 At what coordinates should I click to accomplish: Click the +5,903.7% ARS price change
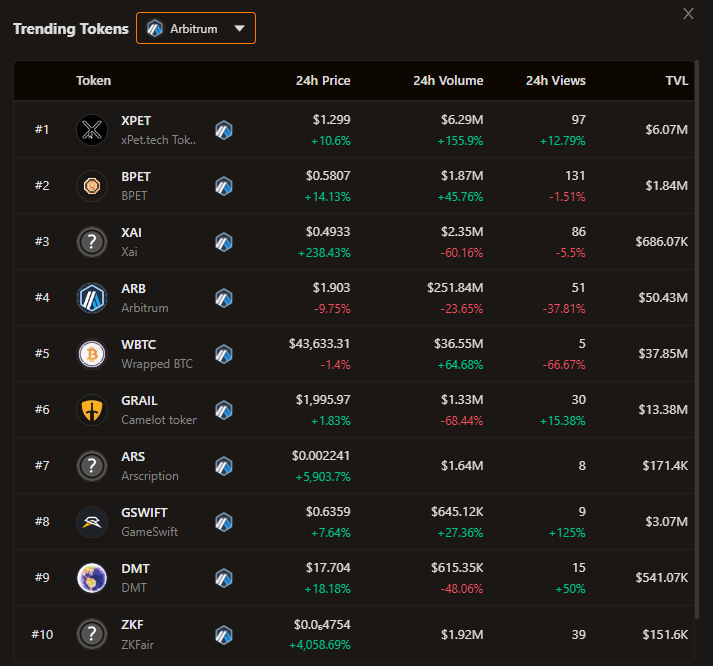pos(323,477)
